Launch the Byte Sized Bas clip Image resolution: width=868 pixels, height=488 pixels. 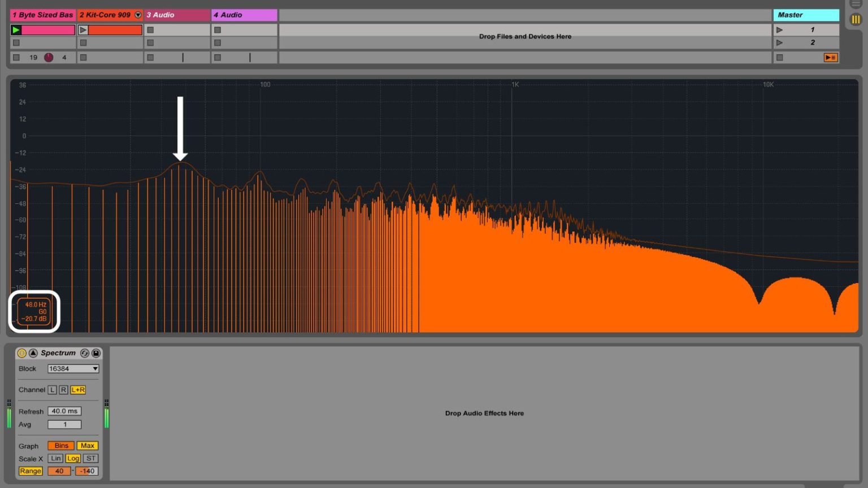pyautogui.click(x=15, y=29)
